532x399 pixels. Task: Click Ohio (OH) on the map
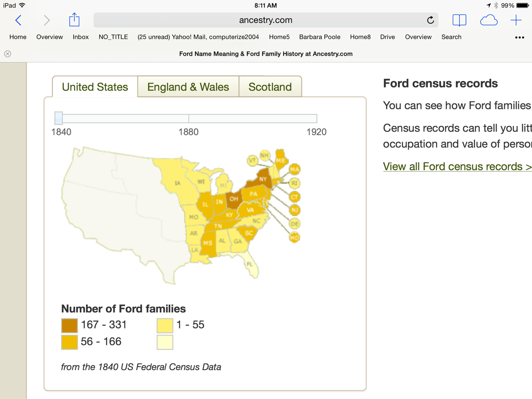234,199
